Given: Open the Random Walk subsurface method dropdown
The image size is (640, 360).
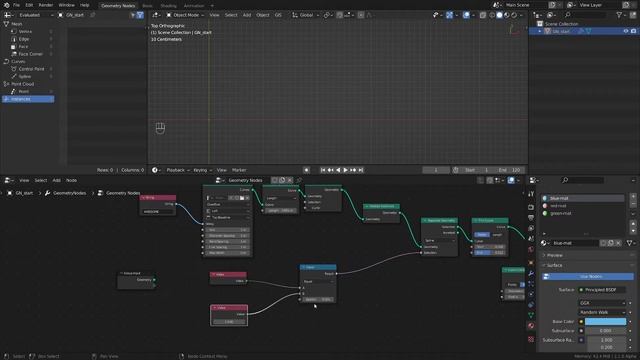Looking at the screenshot, I should coord(602,313).
